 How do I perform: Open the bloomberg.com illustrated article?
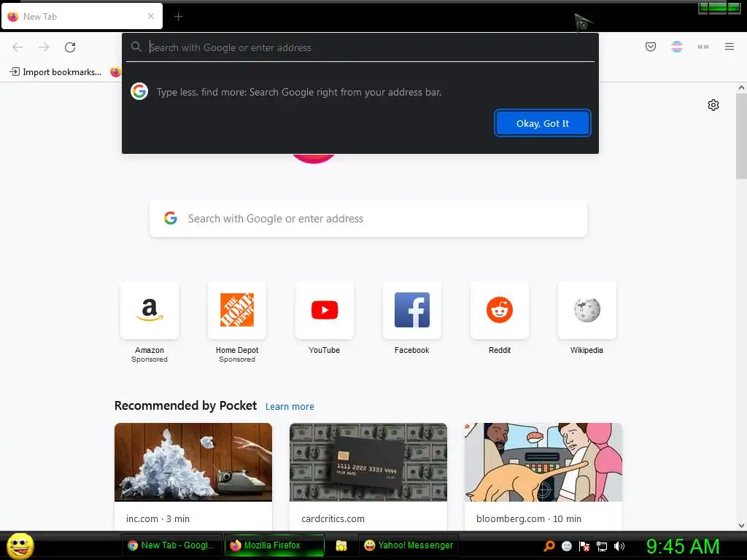pyautogui.click(x=543, y=476)
